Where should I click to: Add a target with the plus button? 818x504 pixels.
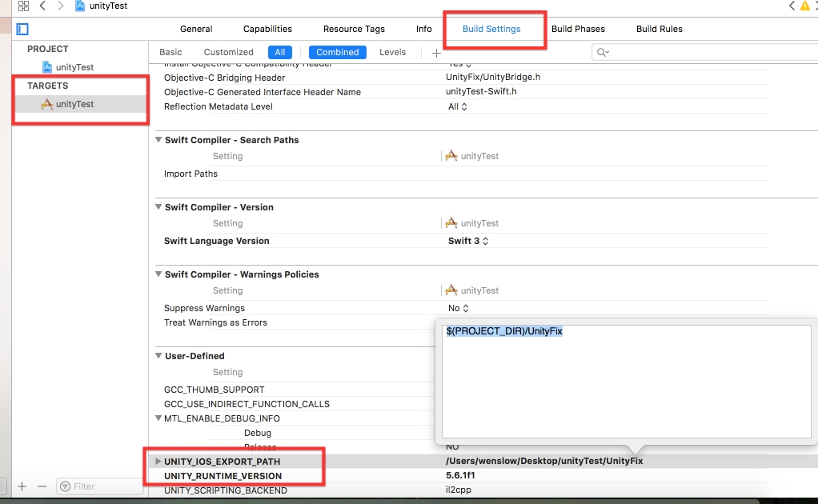point(22,486)
